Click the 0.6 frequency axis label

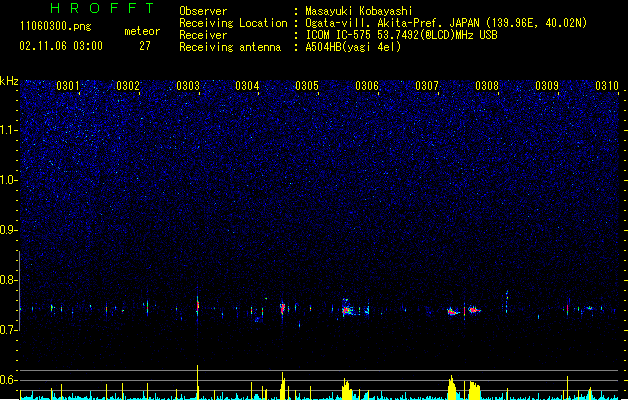pyautogui.click(x=8, y=380)
